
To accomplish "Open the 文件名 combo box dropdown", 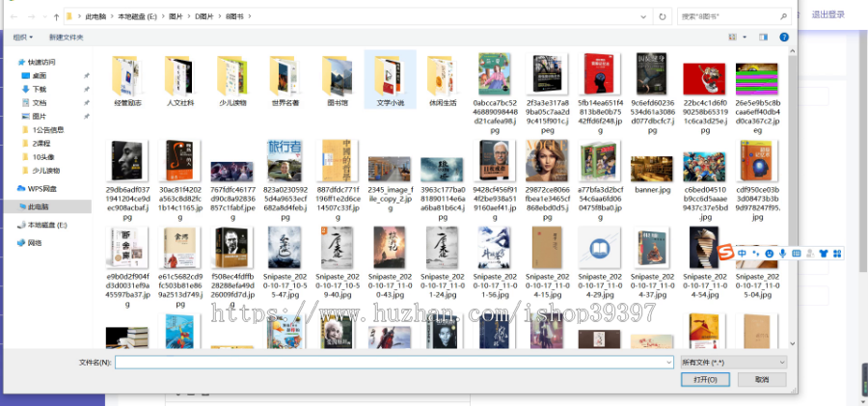I will click(x=668, y=363).
